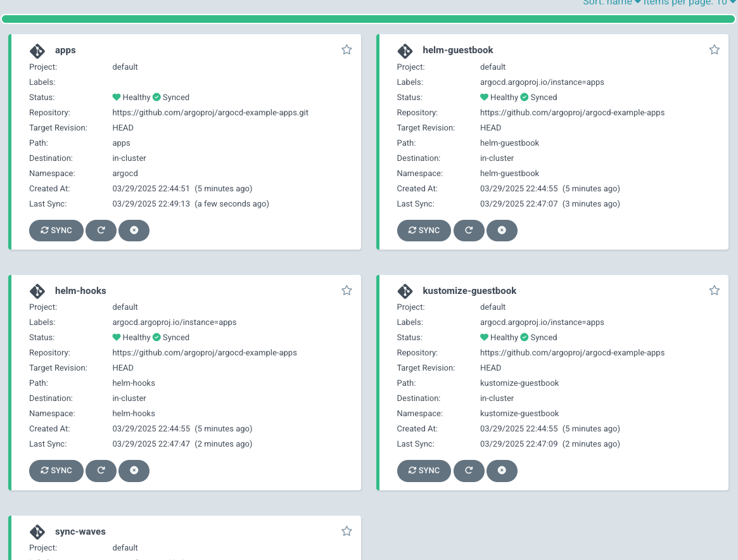Viewport: 738px width, 560px height.
Task: Click the instance=apps label on kustomize-guestbook
Action: (542, 322)
